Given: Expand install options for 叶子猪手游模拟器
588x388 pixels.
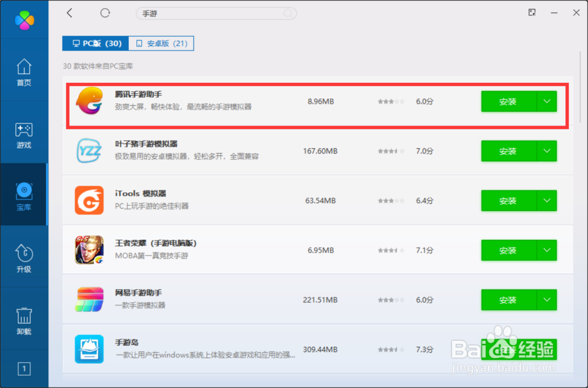Looking at the screenshot, I should [x=547, y=151].
